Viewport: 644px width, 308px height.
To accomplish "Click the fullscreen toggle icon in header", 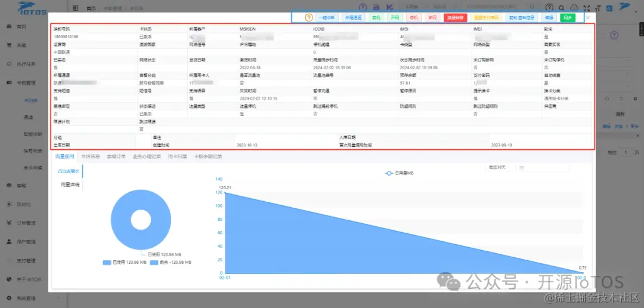I will point(586,7).
